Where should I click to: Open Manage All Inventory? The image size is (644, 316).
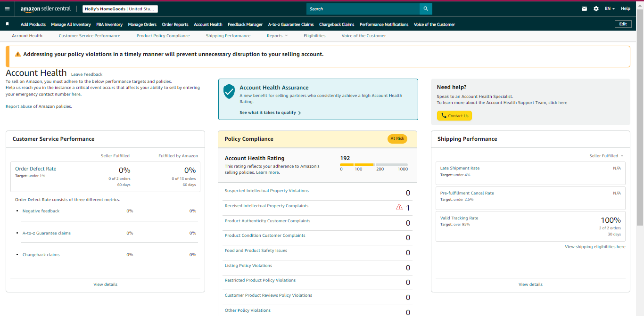pos(71,24)
